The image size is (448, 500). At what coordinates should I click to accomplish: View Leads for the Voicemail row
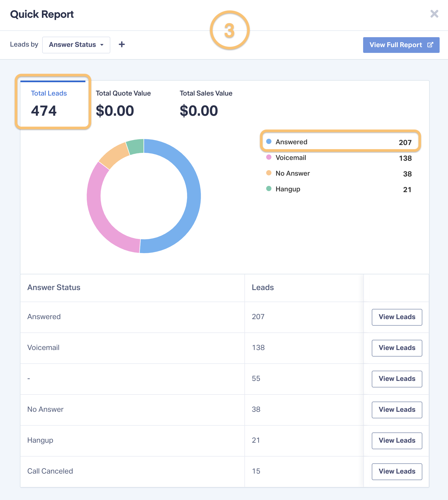tap(397, 348)
